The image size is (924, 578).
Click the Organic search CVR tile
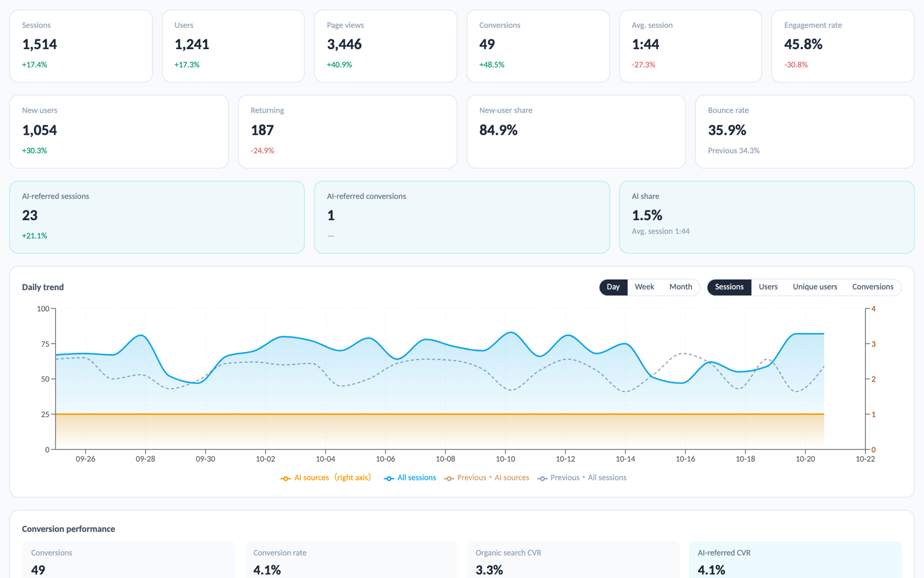click(x=573, y=560)
